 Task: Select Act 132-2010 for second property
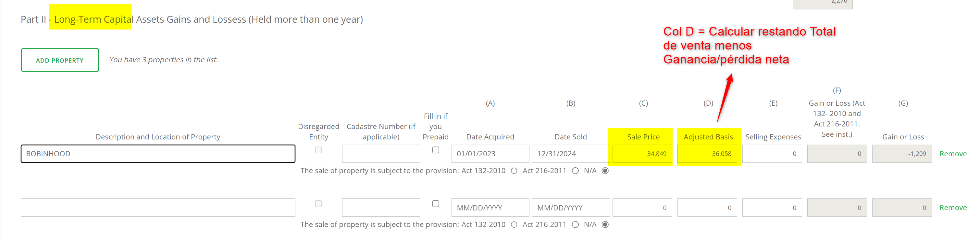point(514,225)
